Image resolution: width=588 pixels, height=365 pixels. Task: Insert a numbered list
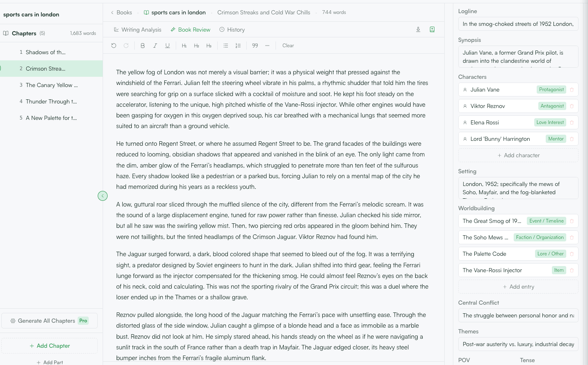click(238, 46)
